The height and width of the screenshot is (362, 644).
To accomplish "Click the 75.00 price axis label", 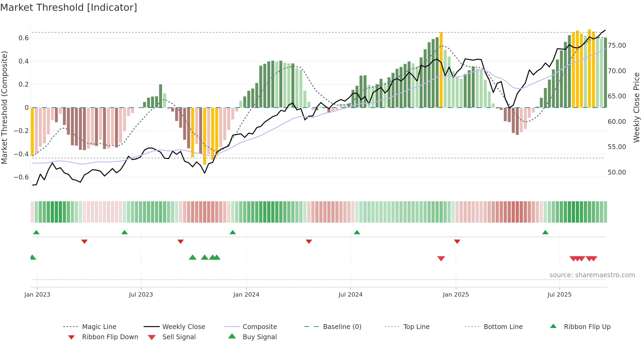I will point(617,46).
